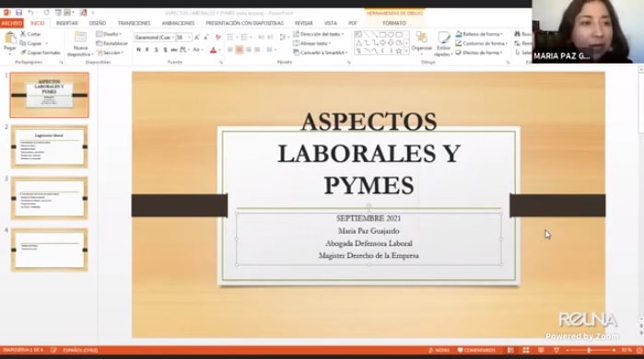The height and width of the screenshot is (359, 644).
Task: Click the Nueva diapositiva icon
Action: point(80,38)
